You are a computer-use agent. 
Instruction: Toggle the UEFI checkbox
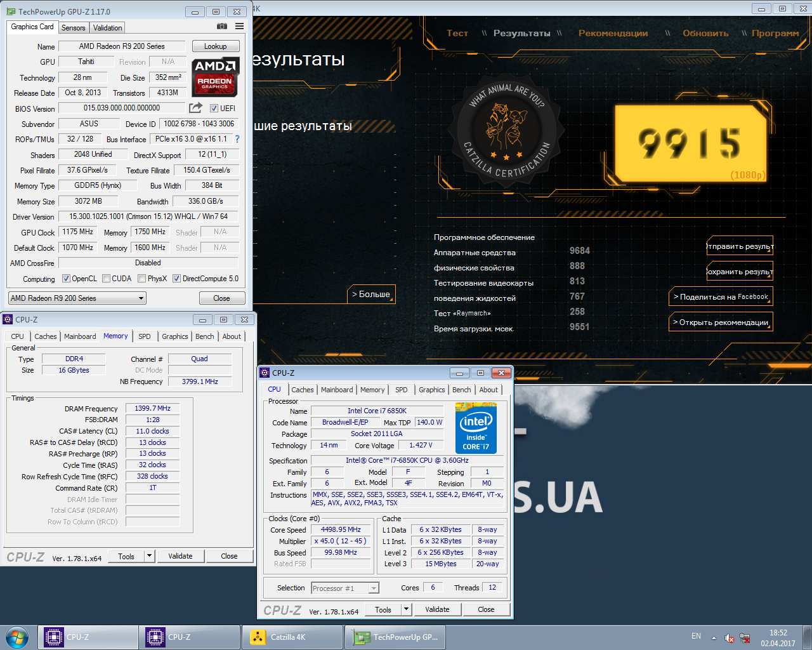[214, 109]
